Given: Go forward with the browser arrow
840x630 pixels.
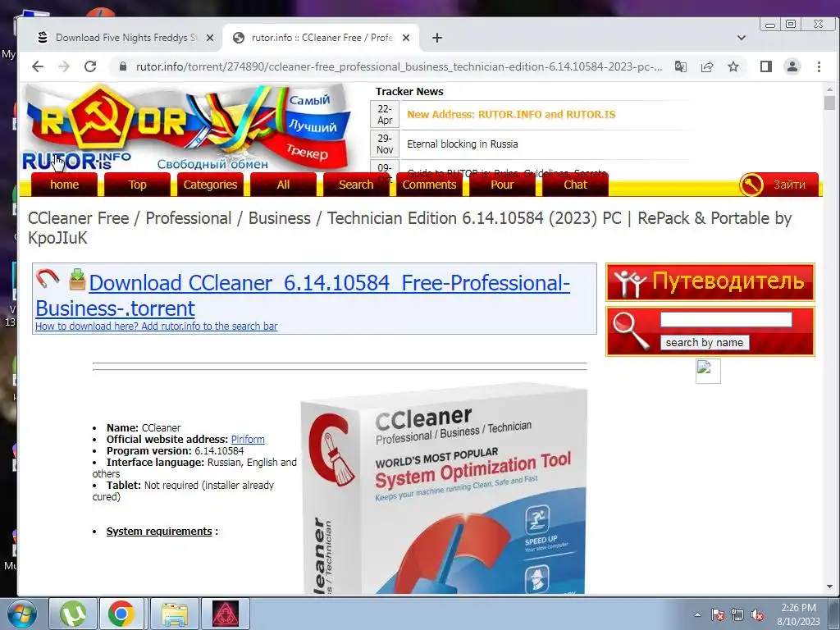Looking at the screenshot, I should pyautogui.click(x=64, y=66).
